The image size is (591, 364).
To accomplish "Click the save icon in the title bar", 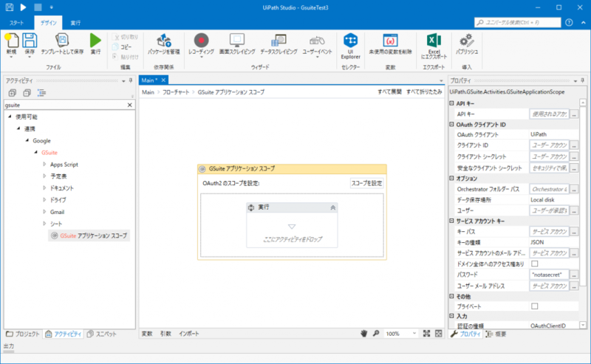I will point(9,7).
